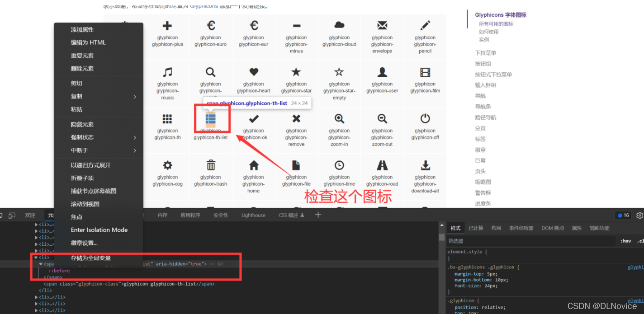Open 如何使用 sidebar link
Screen dimensions: 644x314
click(489, 32)
